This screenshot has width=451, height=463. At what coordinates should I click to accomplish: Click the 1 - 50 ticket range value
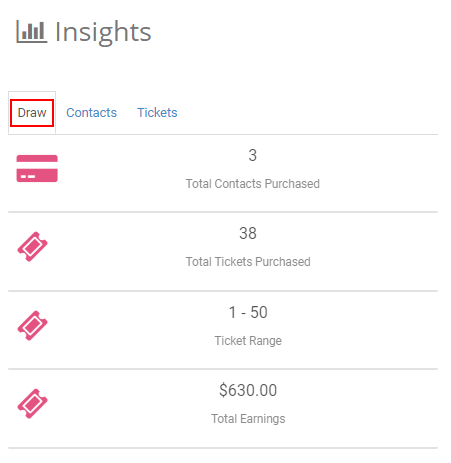(x=248, y=312)
